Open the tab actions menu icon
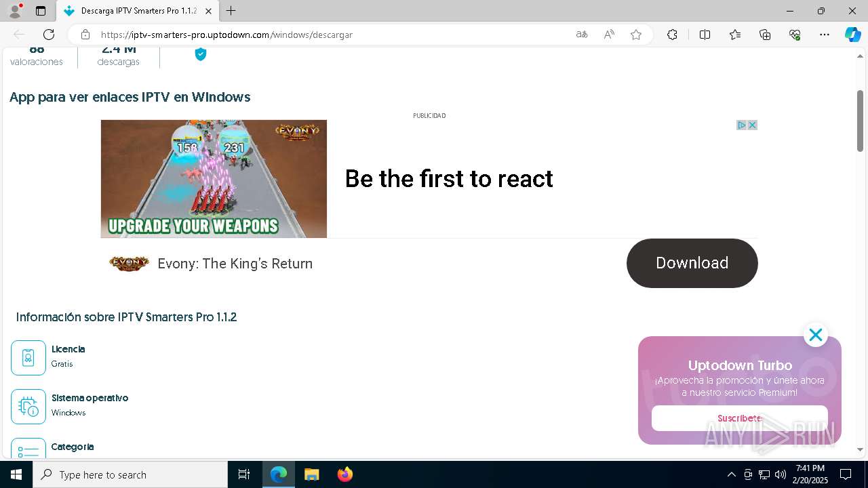The height and width of the screenshot is (488, 868). point(41,11)
